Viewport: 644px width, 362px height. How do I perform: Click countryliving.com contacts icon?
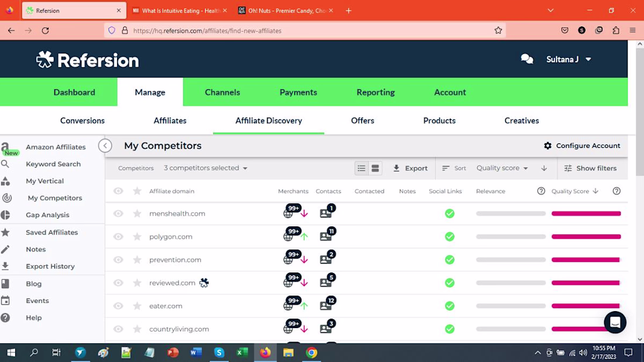click(x=326, y=329)
